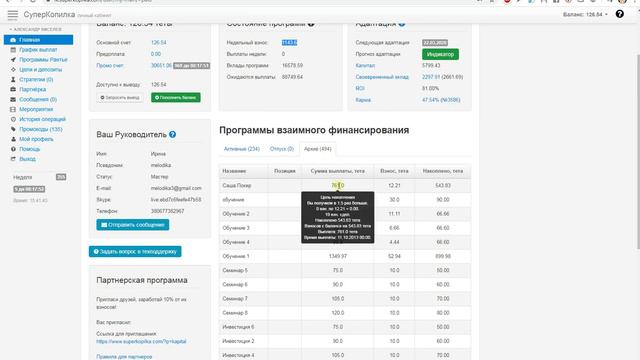This screenshot has width=640, height=360.
Task: Click the page's vertical scrollbar
Action: click(x=638, y=151)
